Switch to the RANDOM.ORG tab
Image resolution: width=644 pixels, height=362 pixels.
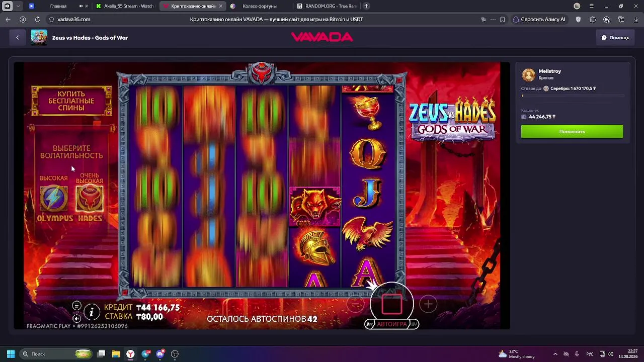327,6
